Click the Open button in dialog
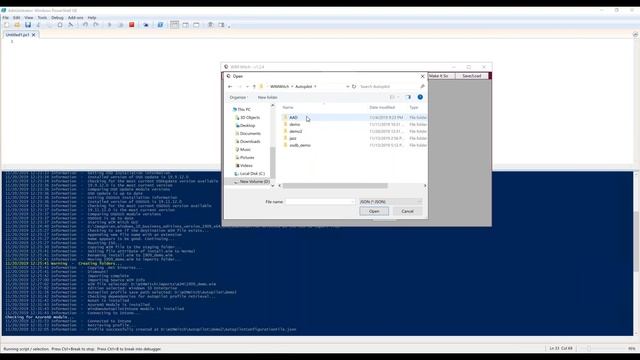Image resolution: width=640 pixels, height=360 pixels. point(374,211)
